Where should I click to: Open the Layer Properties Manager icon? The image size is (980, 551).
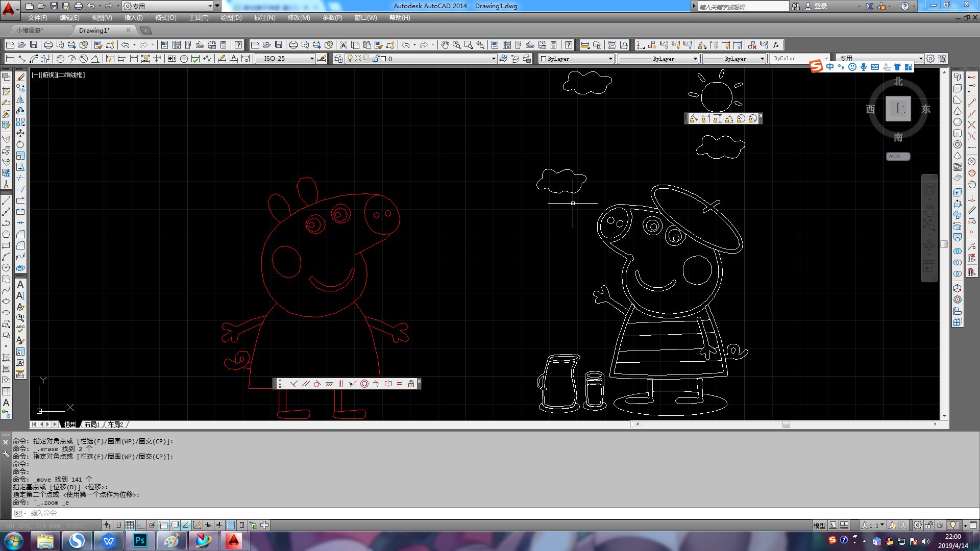[x=338, y=59]
